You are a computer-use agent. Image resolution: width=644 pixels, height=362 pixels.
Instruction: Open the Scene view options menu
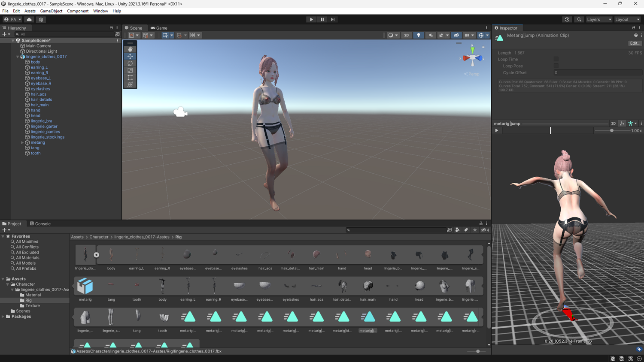pos(486,28)
